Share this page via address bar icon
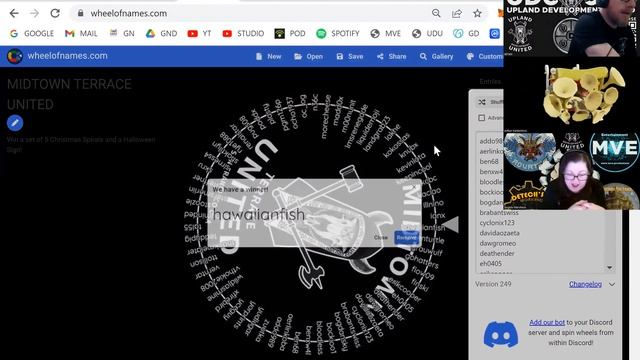 (456, 13)
